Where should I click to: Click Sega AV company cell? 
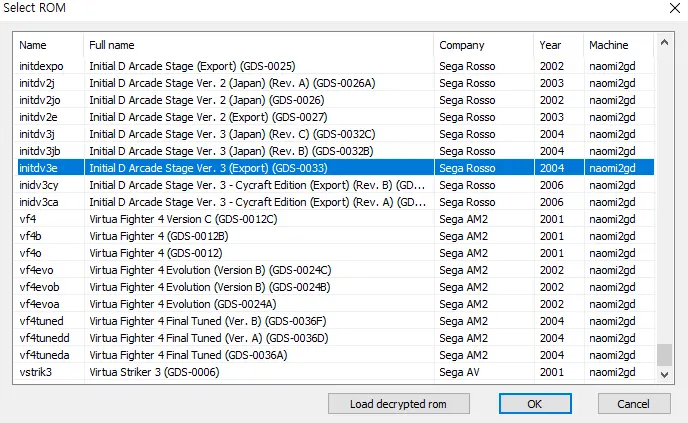pos(459,372)
